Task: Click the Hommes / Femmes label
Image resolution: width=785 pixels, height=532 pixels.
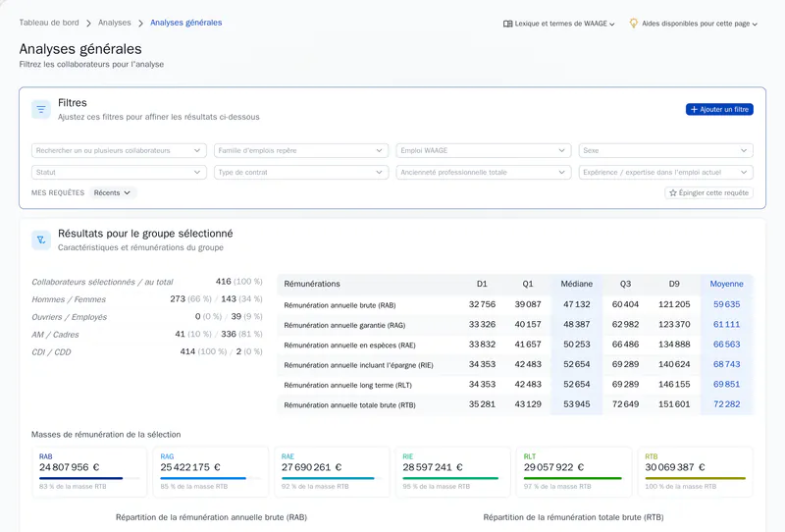Action: click(69, 299)
